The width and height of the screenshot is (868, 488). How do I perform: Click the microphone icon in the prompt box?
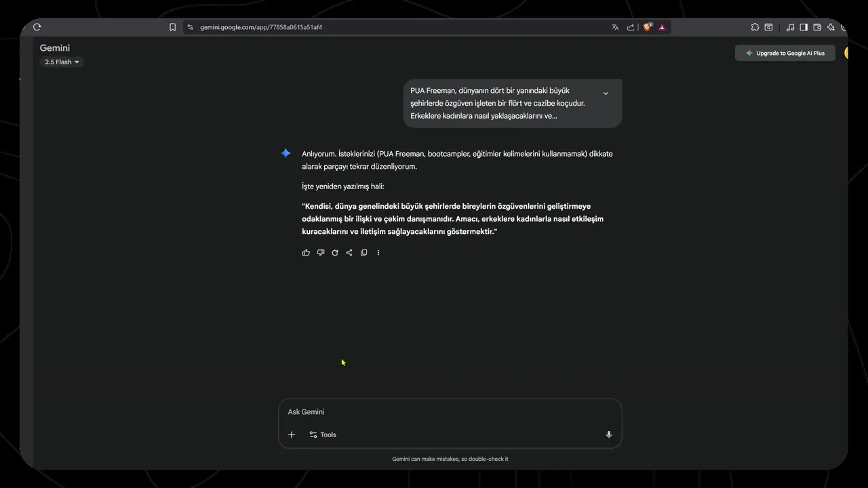click(x=609, y=434)
